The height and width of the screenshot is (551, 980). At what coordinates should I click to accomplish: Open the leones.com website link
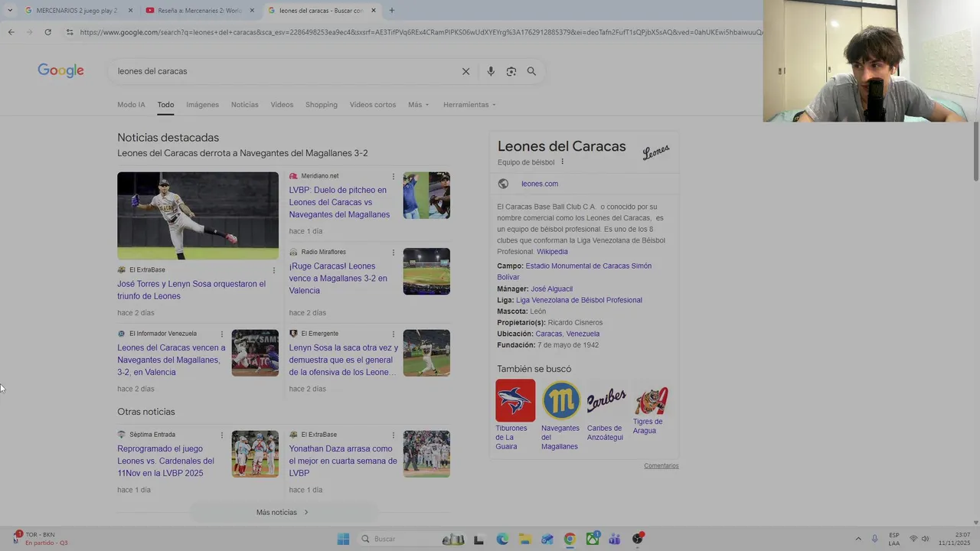[x=540, y=184]
